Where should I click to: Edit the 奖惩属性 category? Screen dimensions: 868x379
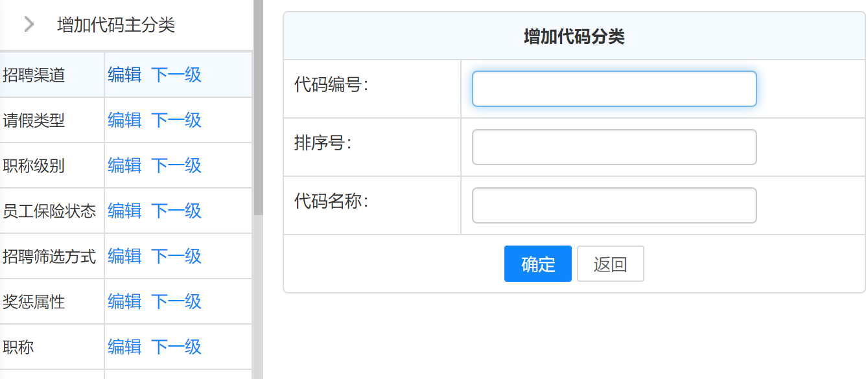coord(124,302)
